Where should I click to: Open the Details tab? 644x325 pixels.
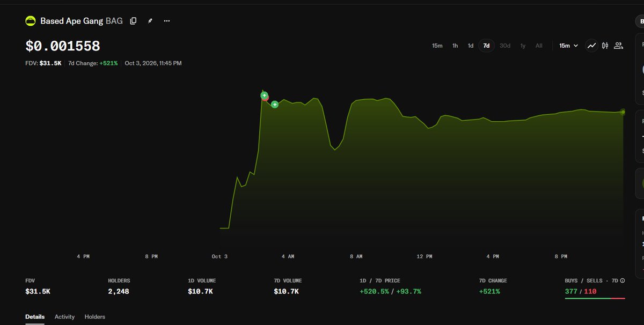35,317
